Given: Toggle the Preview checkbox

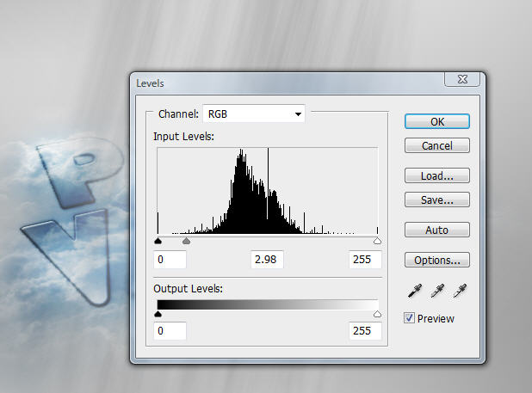Looking at the screenshot, I should point(409,318).
